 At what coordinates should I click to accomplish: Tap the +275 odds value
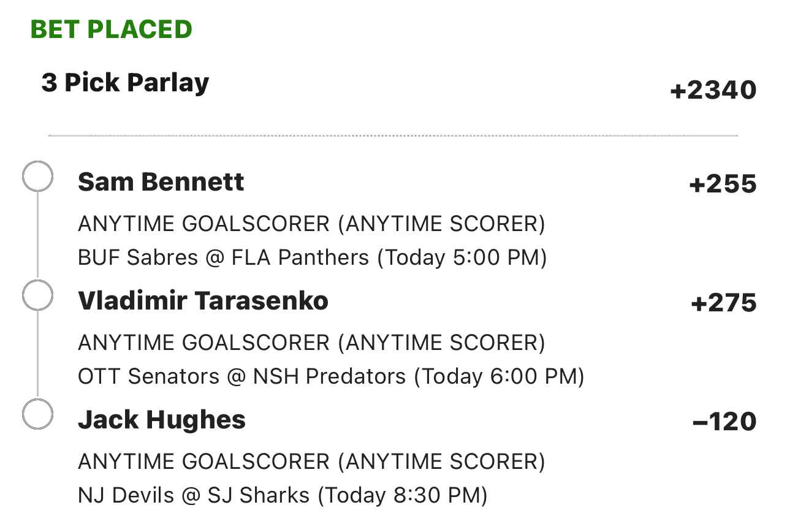click(x=723, y=303)
